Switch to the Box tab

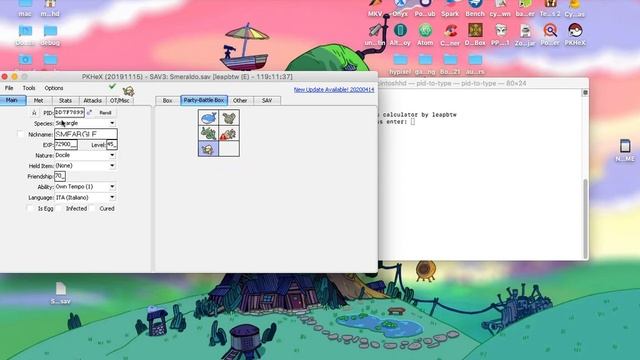(x=167, y=100)
